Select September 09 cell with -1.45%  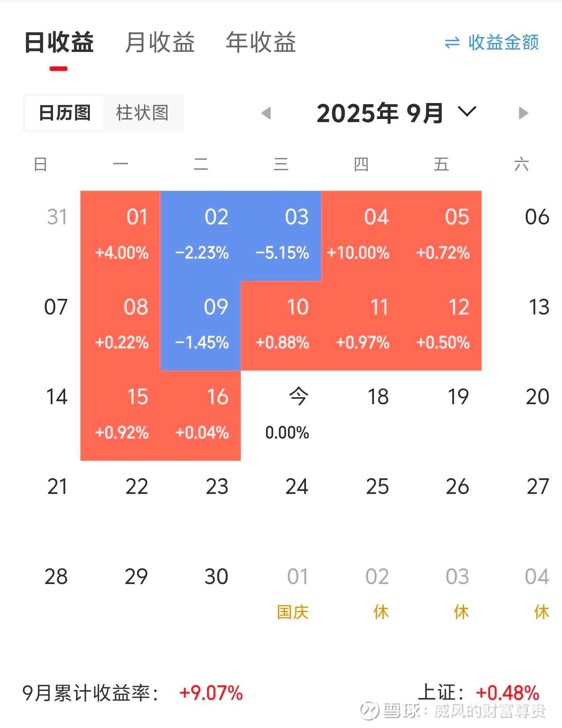click(x=201, y=325)
